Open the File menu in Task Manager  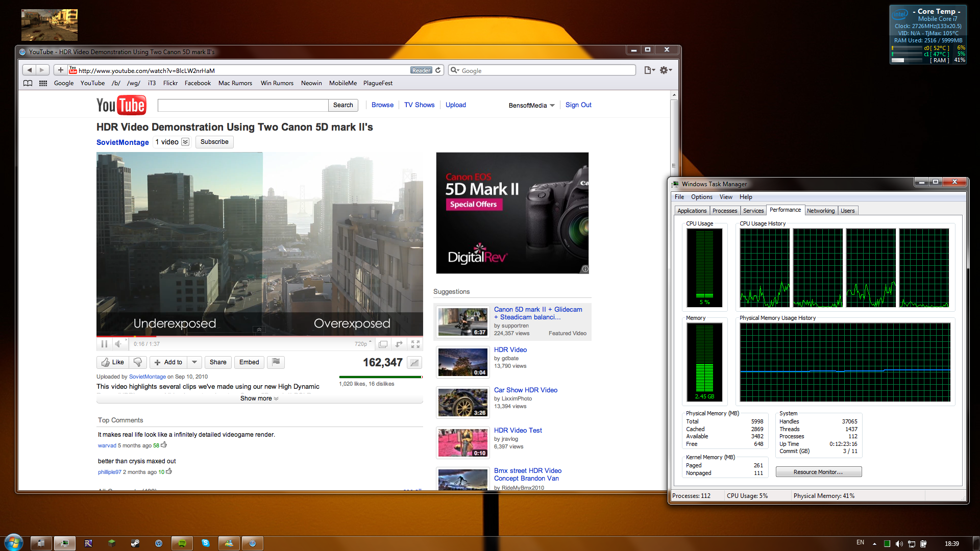[679, 197]
